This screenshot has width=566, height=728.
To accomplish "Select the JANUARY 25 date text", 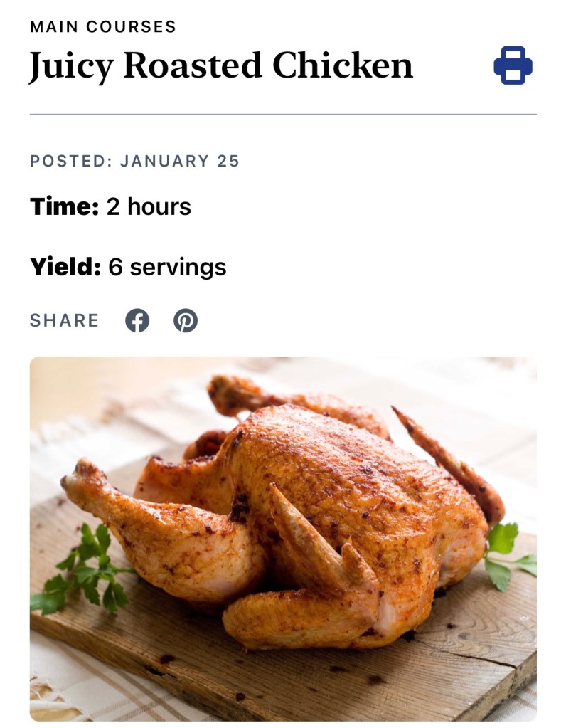I will point(180,161).
